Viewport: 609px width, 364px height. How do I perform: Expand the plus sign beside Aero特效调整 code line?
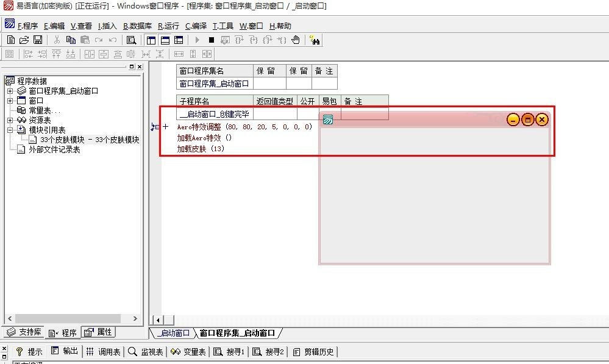(166, 127)
